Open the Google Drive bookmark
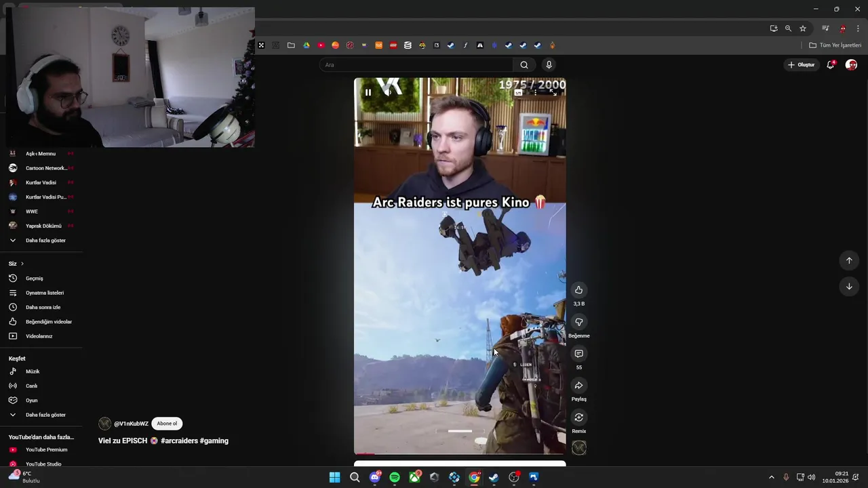The height and width of the screenshot is (488, 868). 307,45
